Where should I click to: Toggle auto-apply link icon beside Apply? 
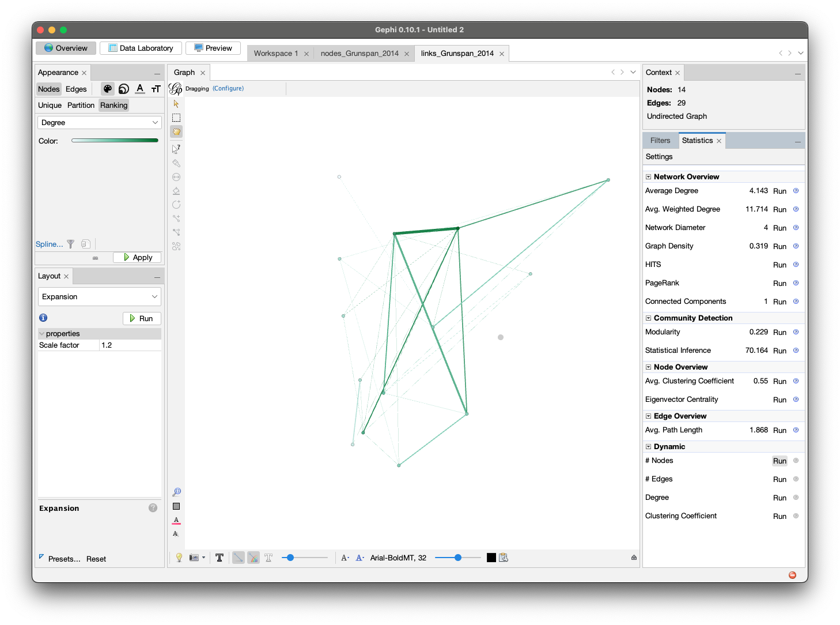coord(96,258)
